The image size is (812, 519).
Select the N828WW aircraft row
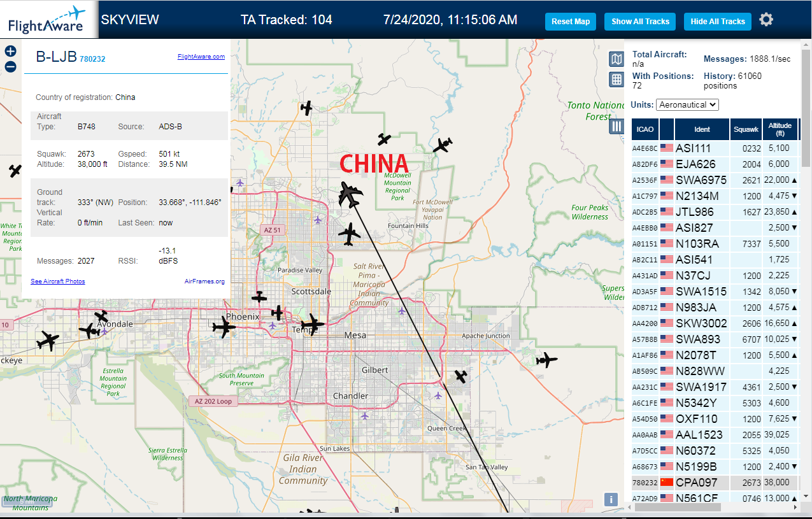pyautogui.click(x=715, y=371)
